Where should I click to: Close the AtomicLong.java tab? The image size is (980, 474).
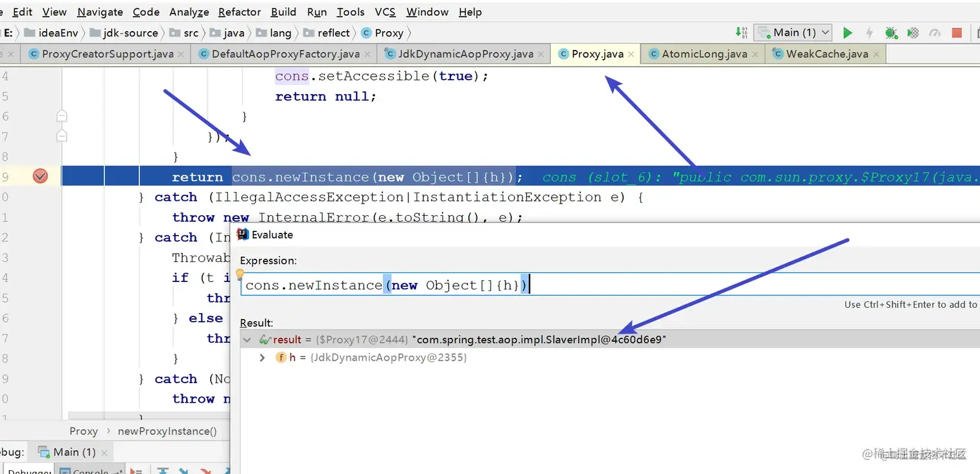tap(754, 54)
